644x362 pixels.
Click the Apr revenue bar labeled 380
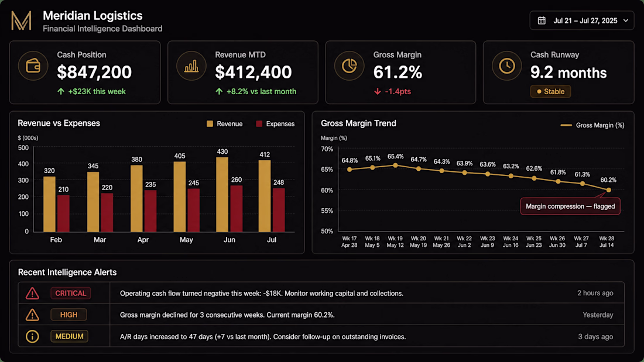coord(136,199)
